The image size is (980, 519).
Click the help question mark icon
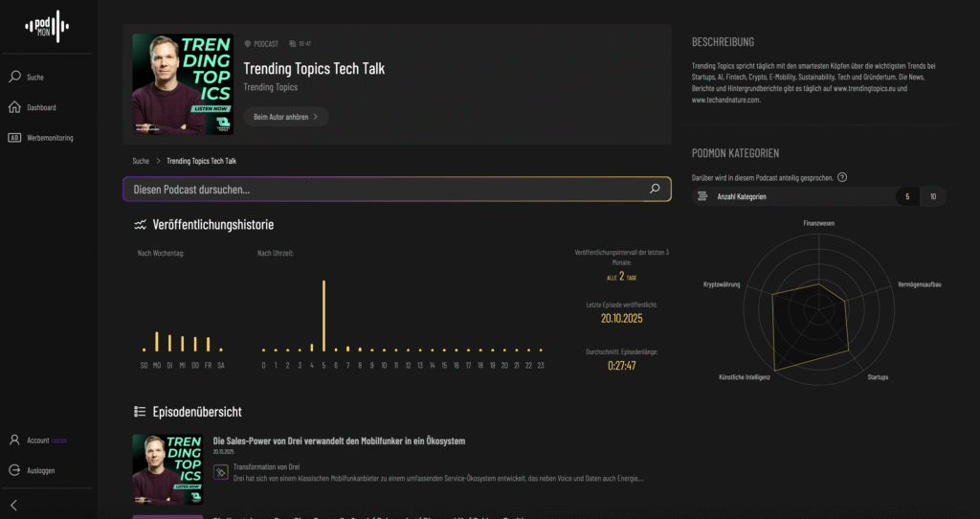841,177
